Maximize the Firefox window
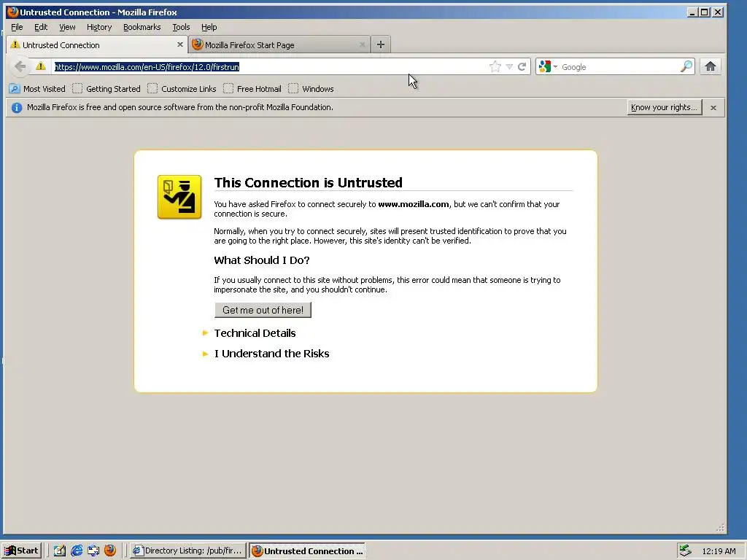 click(705, 12)
